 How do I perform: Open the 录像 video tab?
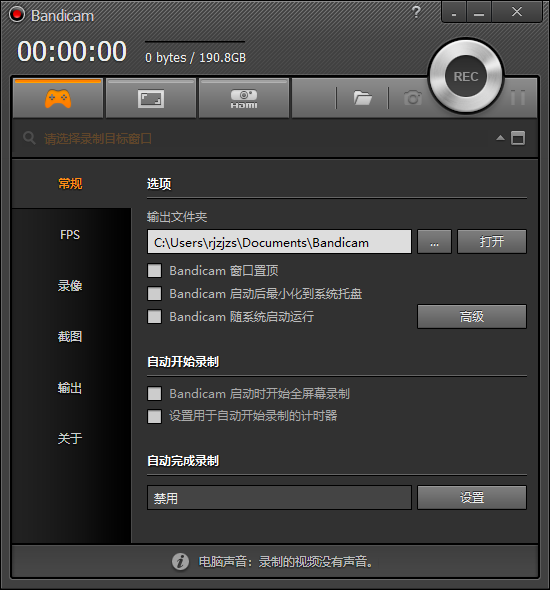[70, 286]
